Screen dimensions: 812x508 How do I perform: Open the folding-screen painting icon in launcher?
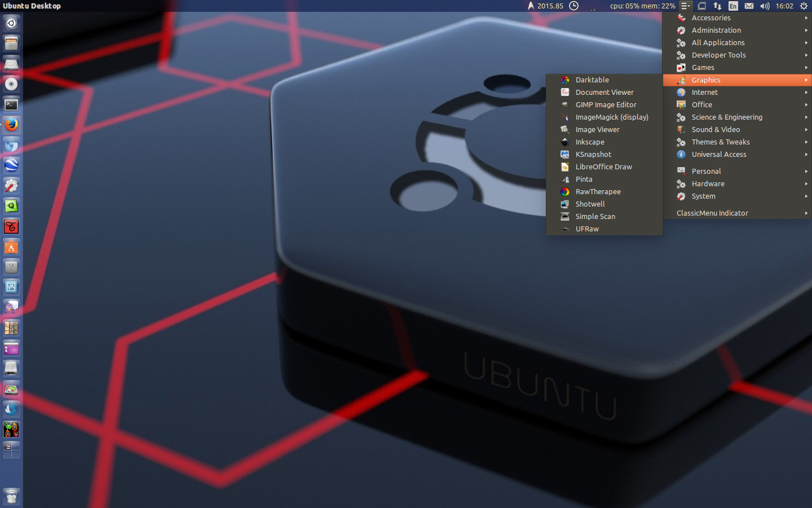11,328
